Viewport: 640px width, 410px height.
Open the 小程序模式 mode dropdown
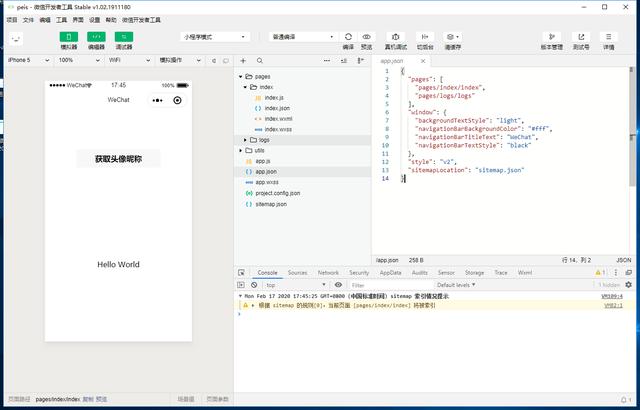coord(215,37)
